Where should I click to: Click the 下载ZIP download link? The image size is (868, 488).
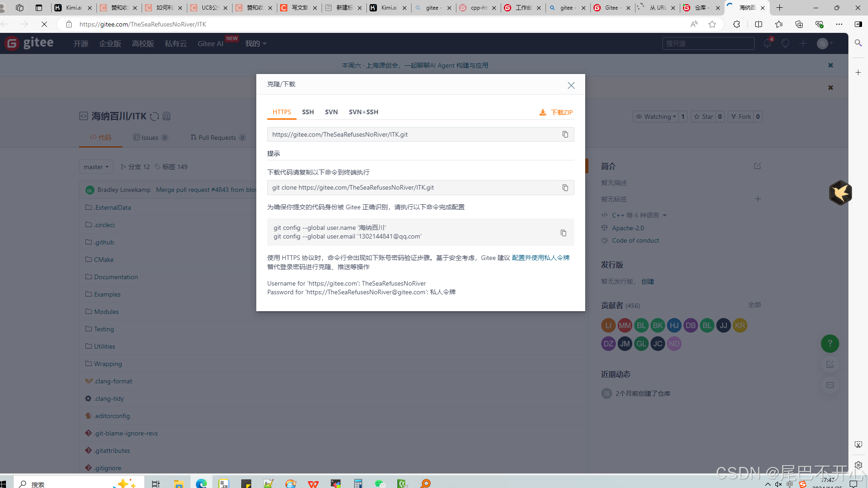pyautogui.click(x=556, y=112)
